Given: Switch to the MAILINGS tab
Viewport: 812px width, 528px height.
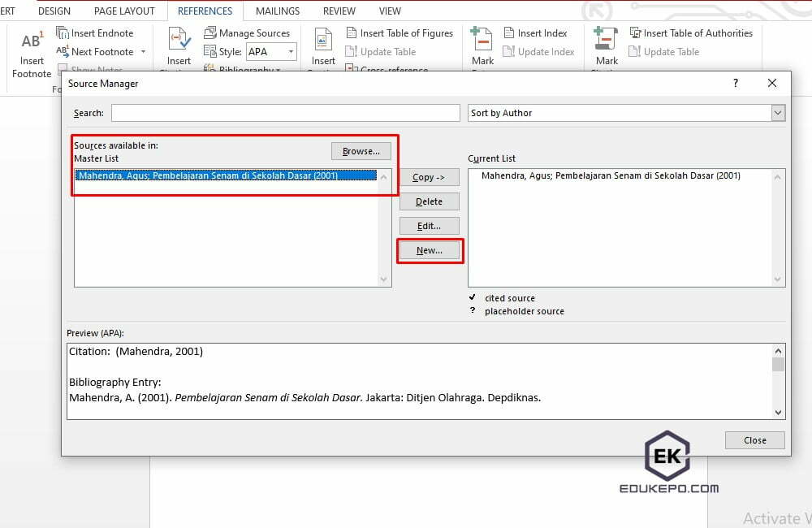Looking at the screenshot, I should pyautogui.click(x=277, y=11).
